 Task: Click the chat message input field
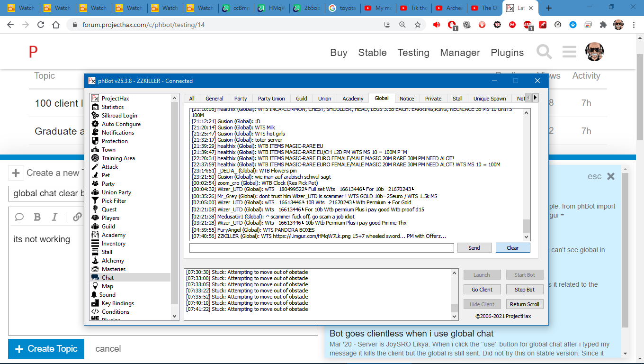point(322,248)
